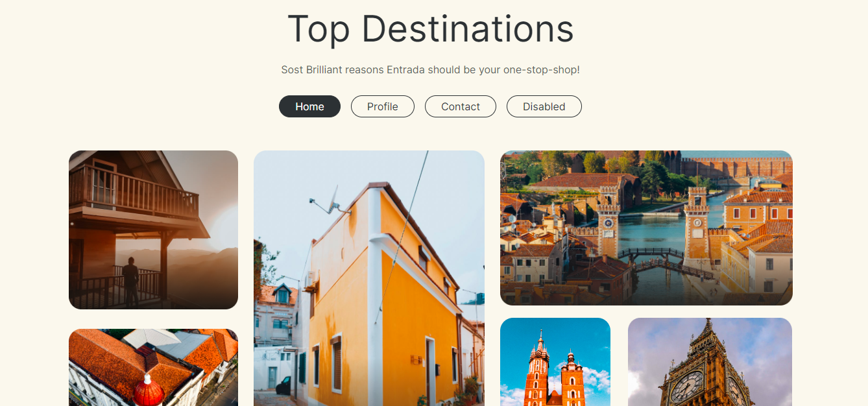Select the Home tab pill
Image resolution: width=868 pixels, height=406 pixels.
click(x=309, y=106)
